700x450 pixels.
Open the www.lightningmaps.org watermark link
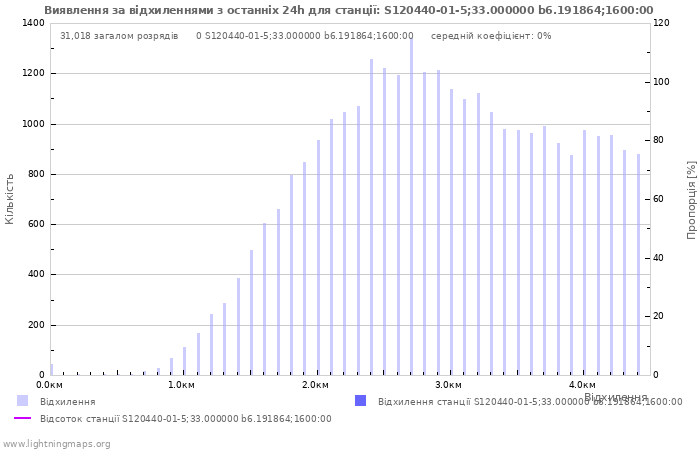(57, 444)
